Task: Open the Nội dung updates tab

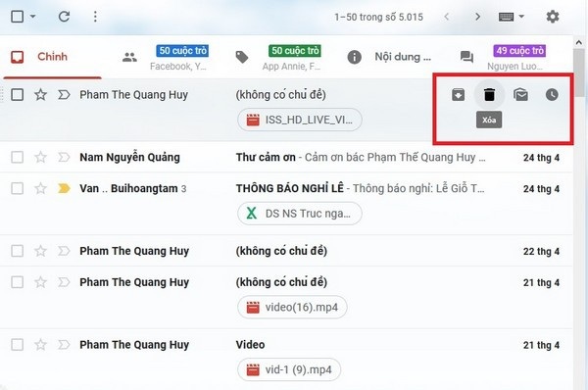Action: pyautogui.click(x=390, y=57)
